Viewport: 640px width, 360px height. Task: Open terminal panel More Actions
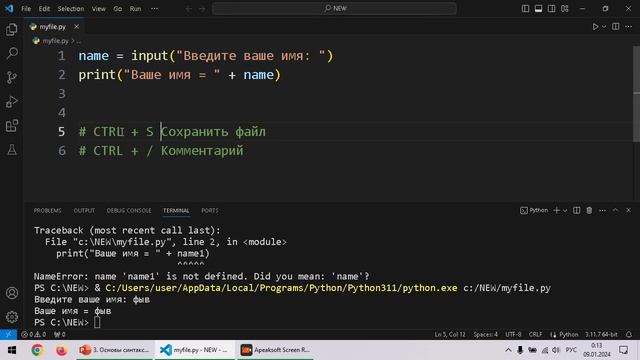602,210
